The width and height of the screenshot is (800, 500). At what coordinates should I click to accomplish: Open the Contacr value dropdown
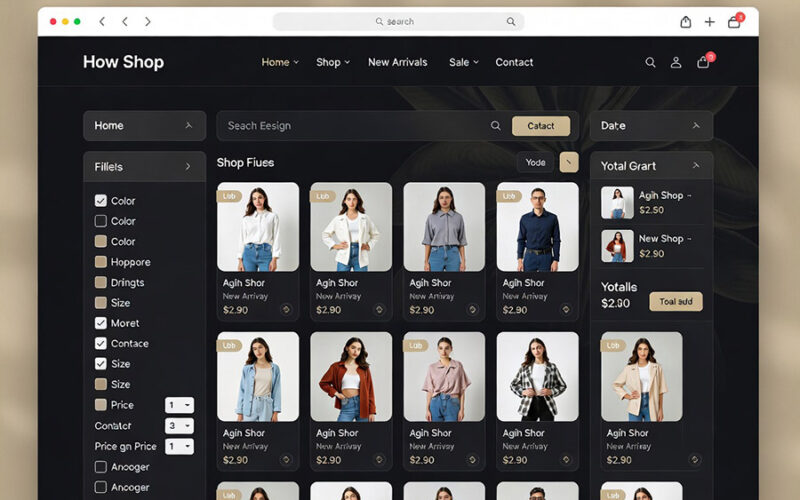pos(179,426)
